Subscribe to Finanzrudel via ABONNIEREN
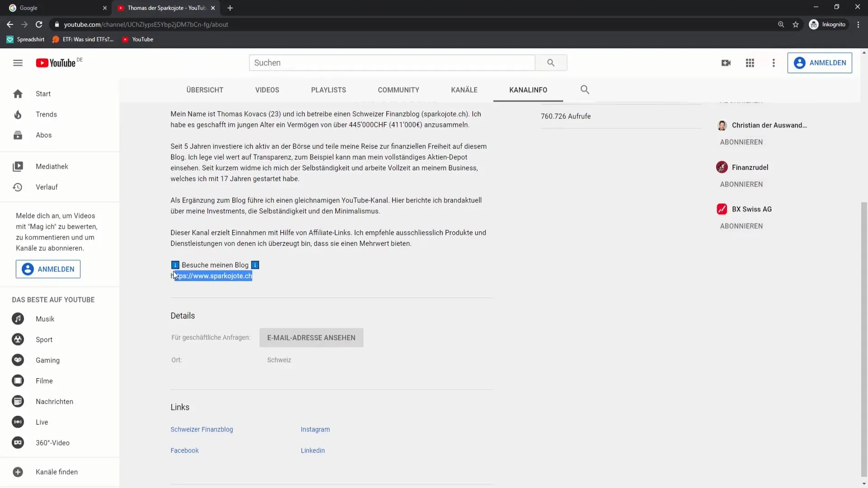Screen dimensions: 868x488 [x=741, y=184]
